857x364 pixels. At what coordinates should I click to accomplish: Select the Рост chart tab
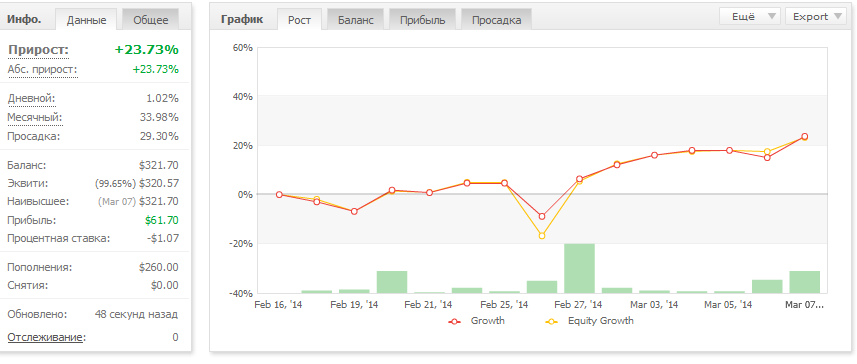pyautogui.click(x=300, y=20)
